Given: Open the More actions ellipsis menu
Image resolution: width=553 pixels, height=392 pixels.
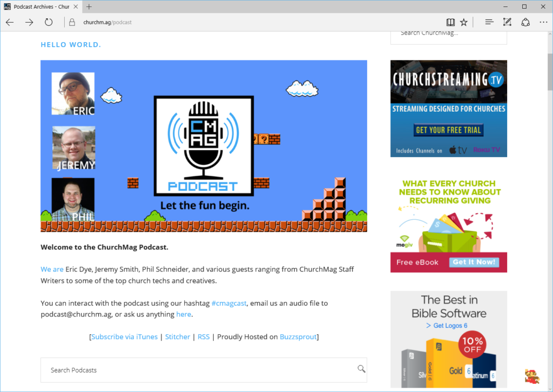Looking at the screenshot, I should (x=543, y=22).
